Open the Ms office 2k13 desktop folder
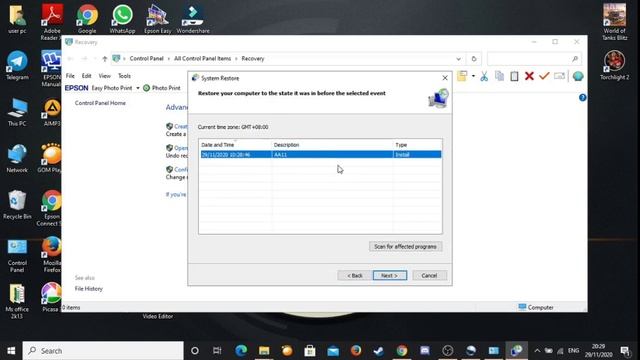Viewport: 640px width, 360px height. (17, 302)
